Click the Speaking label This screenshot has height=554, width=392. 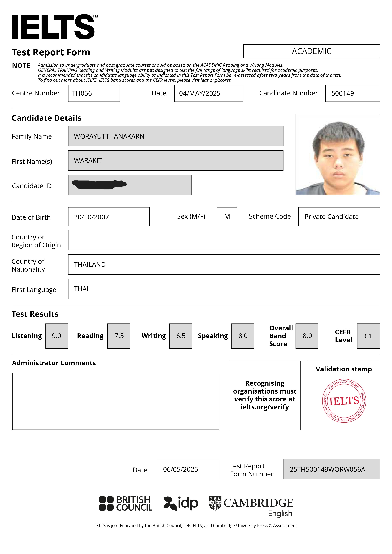(x=213, y=336)
